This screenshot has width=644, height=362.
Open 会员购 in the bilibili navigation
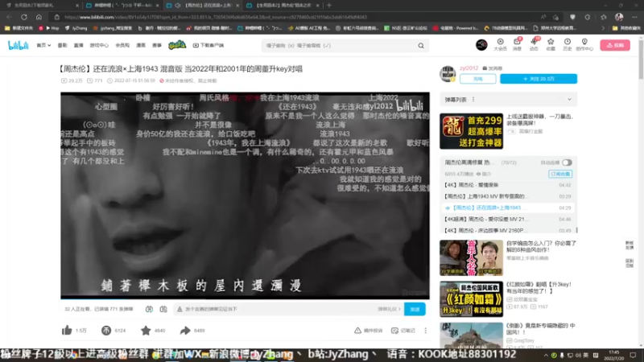click(122, 45)
